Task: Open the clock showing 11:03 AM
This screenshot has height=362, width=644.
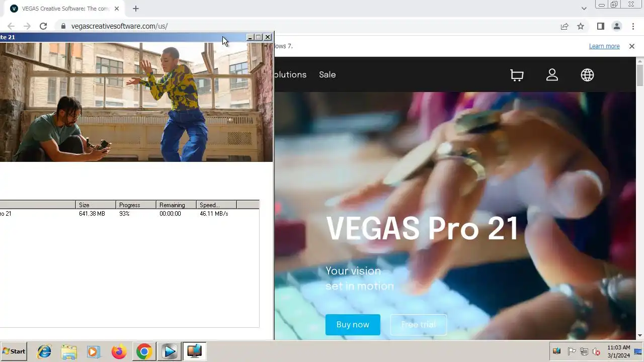Action: [x=619, y=351]
